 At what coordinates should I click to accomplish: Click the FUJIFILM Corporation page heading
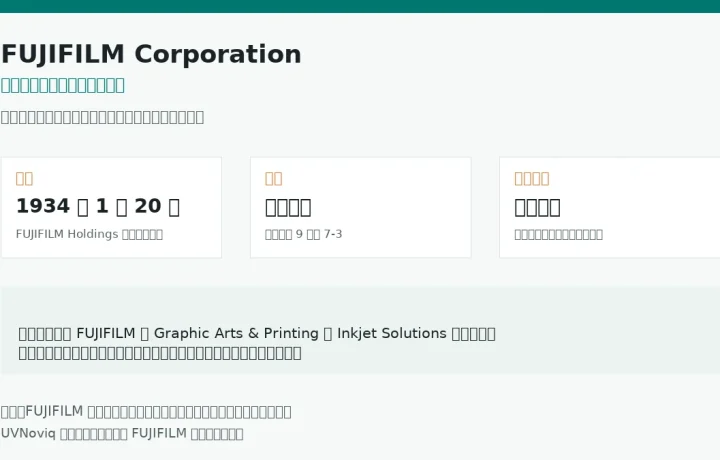(x=151, y=55)
